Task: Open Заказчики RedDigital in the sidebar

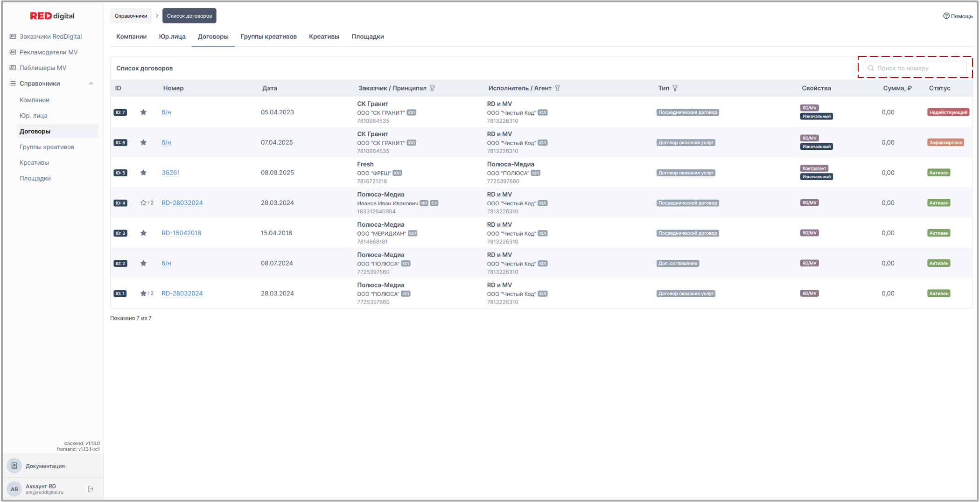Action: (x=50, y=36)
